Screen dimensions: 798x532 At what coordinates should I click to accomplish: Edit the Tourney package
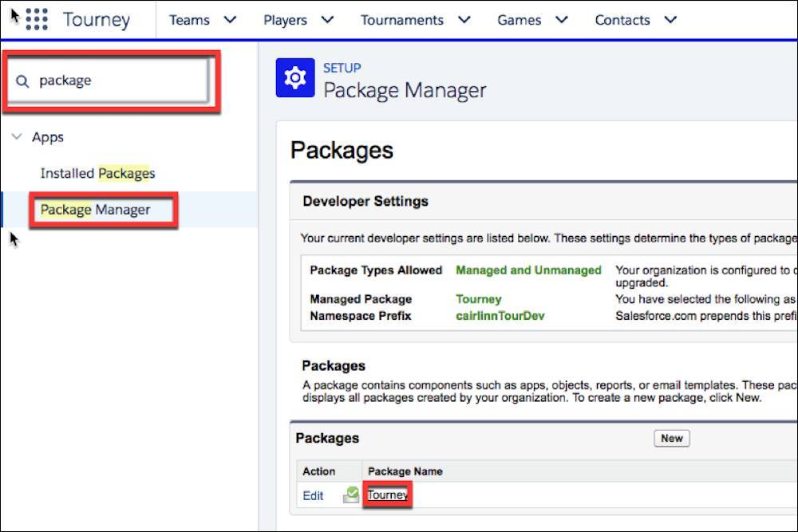pos(312,495)
